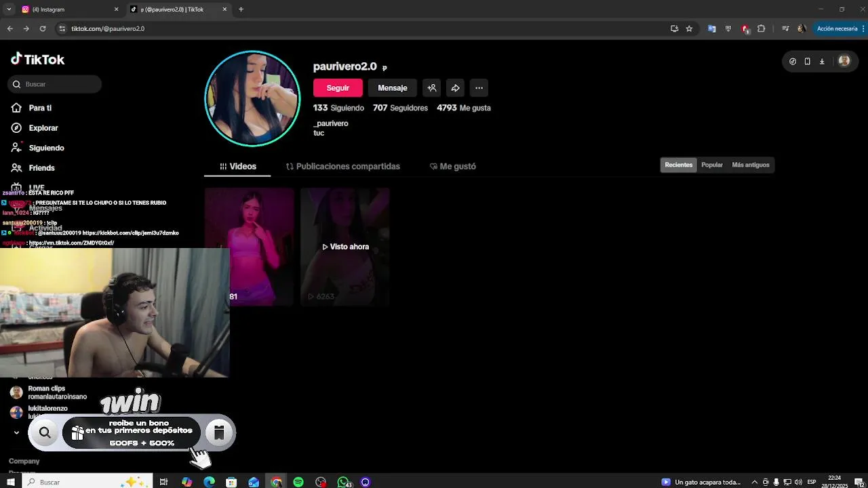Click 133 Siguiendo count
Screen dimensions: 868x488
pos(338,108)
